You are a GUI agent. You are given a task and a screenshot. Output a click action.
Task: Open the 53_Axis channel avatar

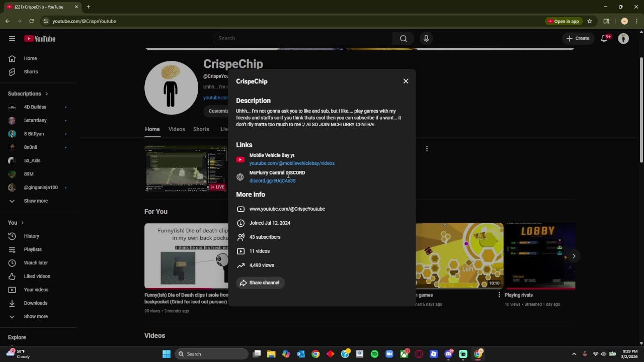(x=12, y=160)
